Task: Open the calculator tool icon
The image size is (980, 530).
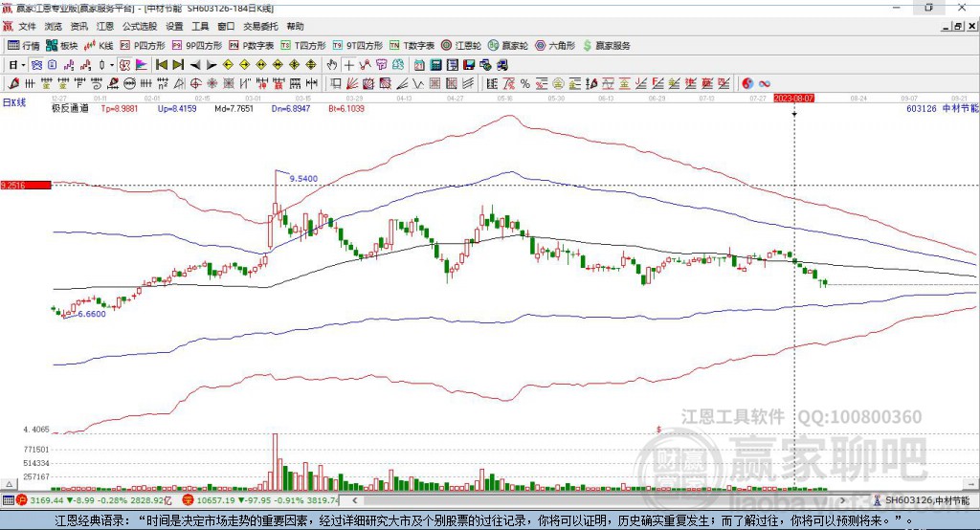Action: [x=435, y=65]
